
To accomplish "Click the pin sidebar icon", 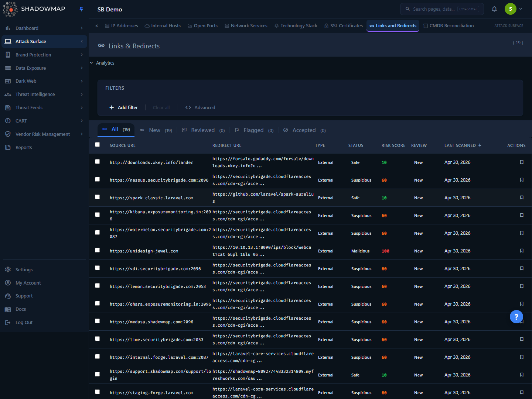I will click(x=81, y=9).
